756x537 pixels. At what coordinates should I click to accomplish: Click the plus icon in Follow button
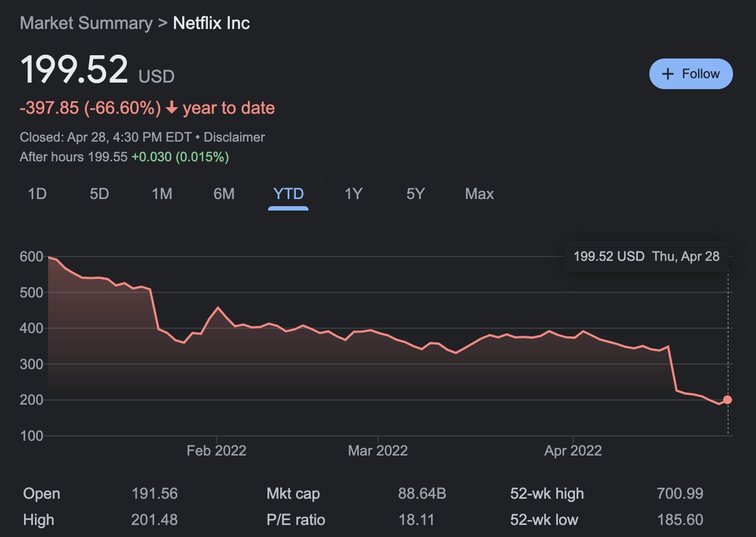[667, 74]
